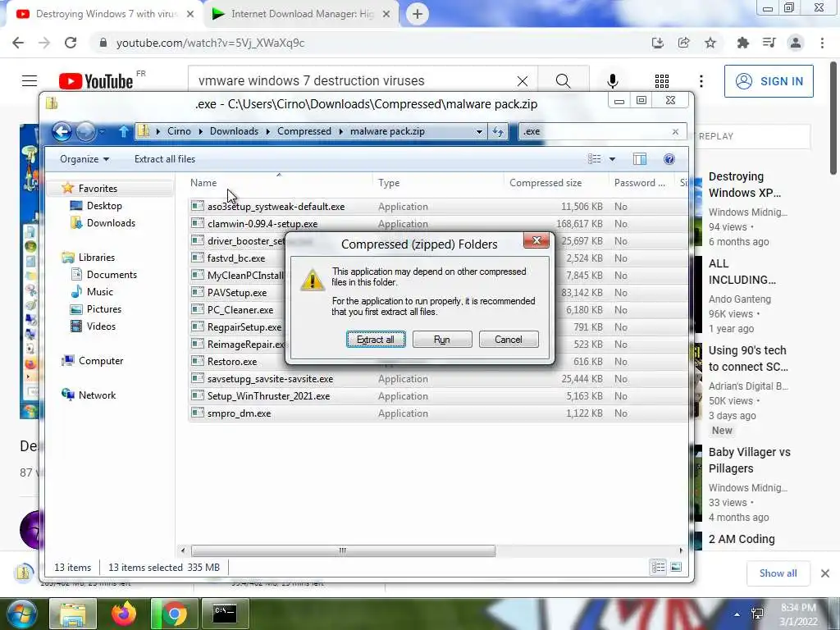
Task: Reload the YouTube page
Action: [71, 43]
